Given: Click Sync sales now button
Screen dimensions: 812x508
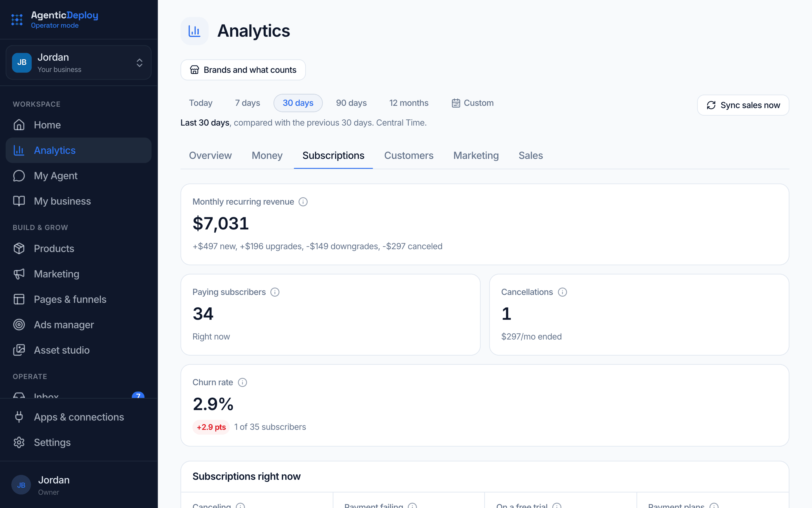Looking at the screenshot, I should (x=743, y=105).
